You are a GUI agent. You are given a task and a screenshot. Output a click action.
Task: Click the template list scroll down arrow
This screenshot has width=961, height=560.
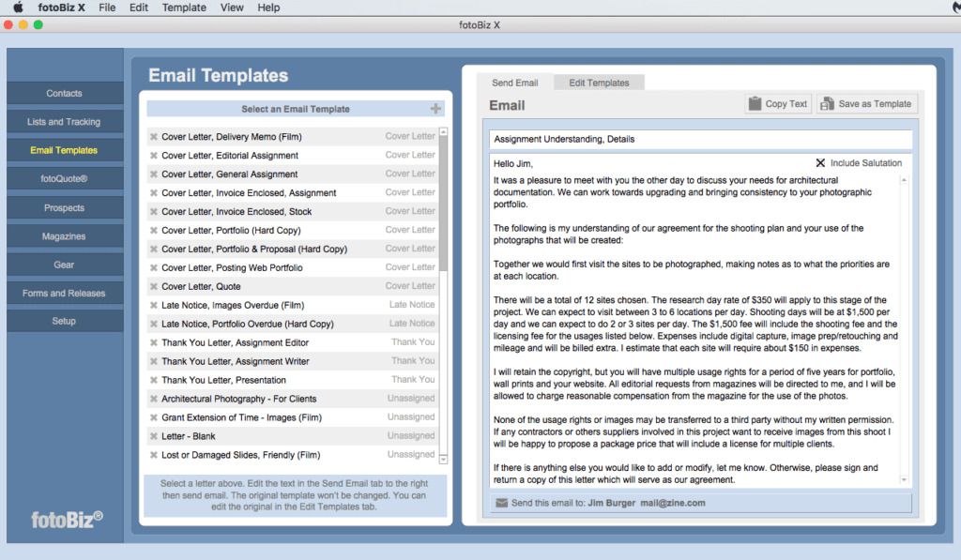(x=443, y=459)
